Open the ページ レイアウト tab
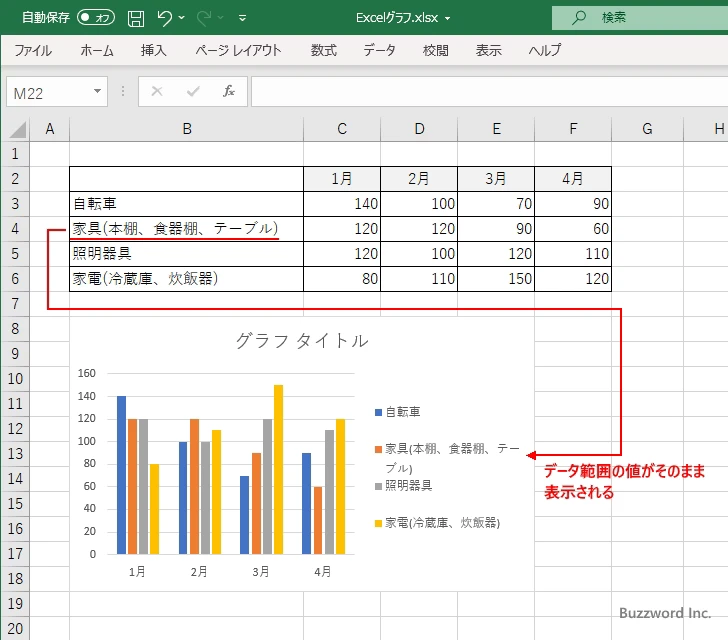 coord(238,50)
